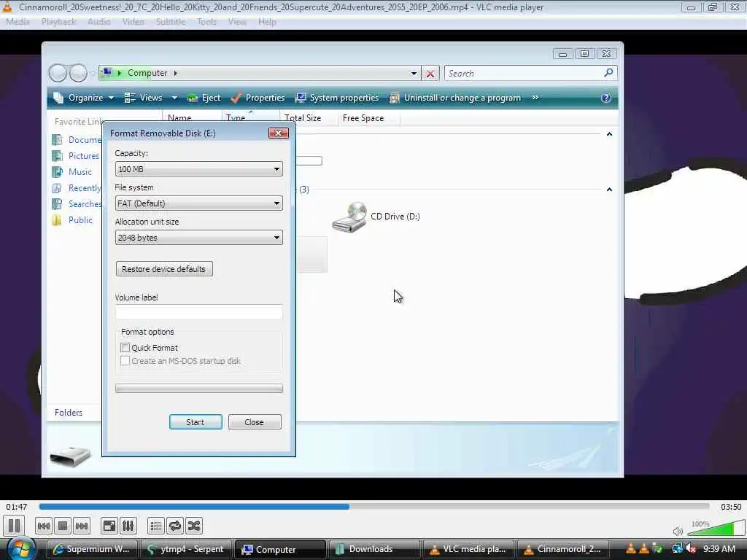Click the Explorer back navigation button
This screenshot has width=747, height=560.
click(x=58, y=73)
